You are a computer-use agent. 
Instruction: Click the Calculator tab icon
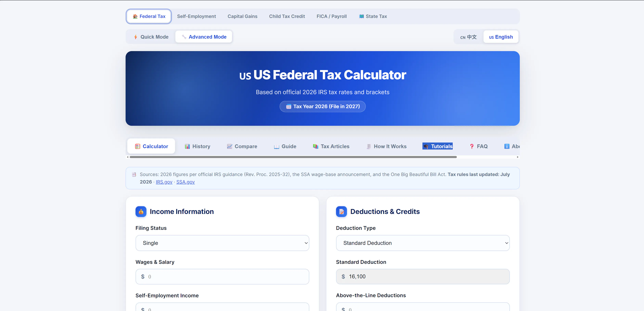138,146
